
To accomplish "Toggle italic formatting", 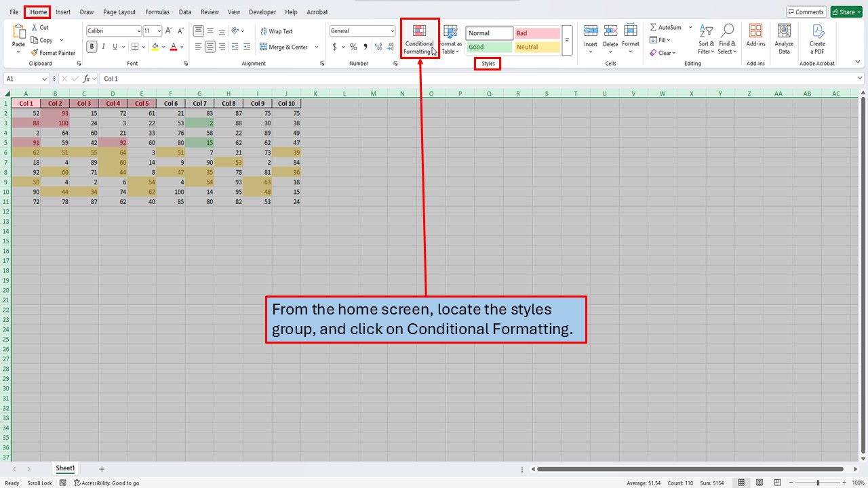I will 102,46.
